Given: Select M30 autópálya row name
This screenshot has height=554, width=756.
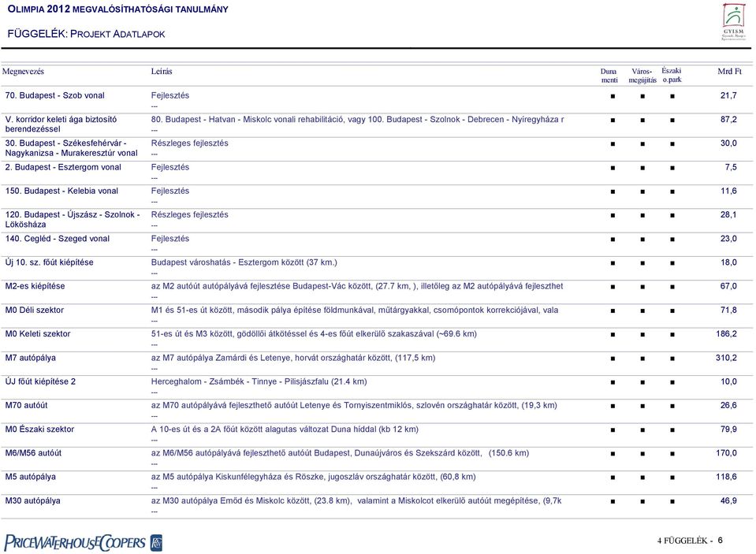Looking at the screenshot, I should pyautogui.click(x=33, y=501).
